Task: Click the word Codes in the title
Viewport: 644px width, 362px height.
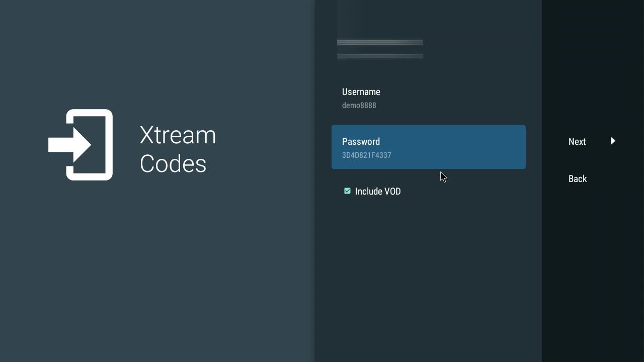Action: 173,164
